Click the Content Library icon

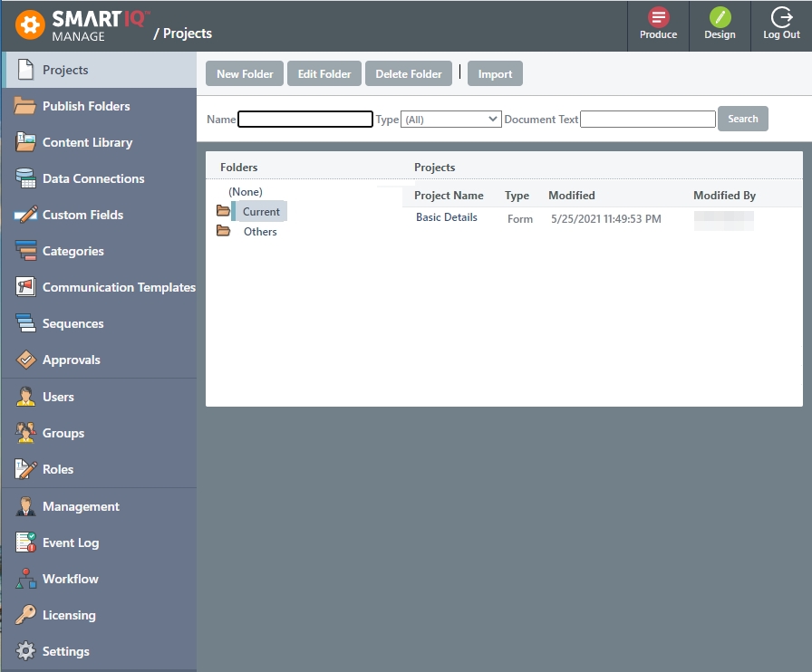pos(25,142)
